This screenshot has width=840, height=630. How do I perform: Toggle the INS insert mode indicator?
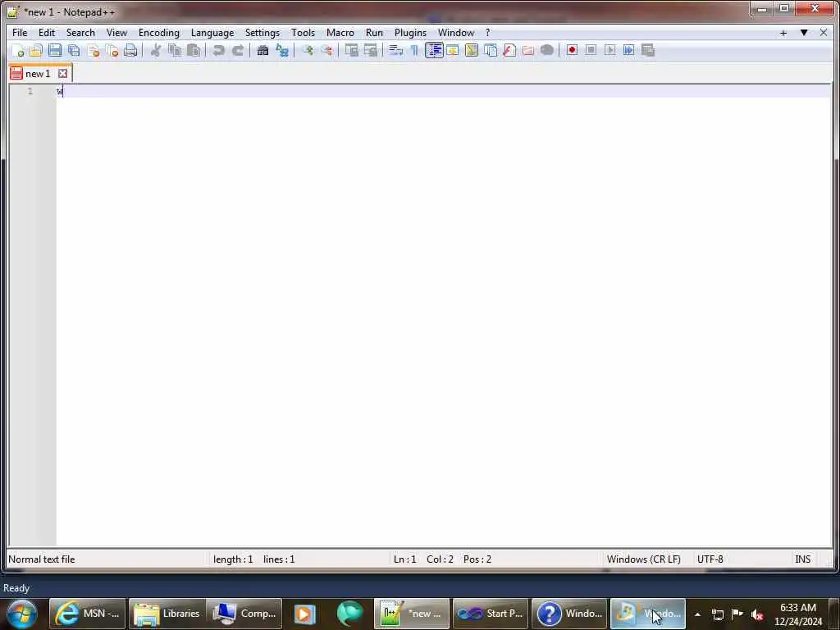point(802,559)
